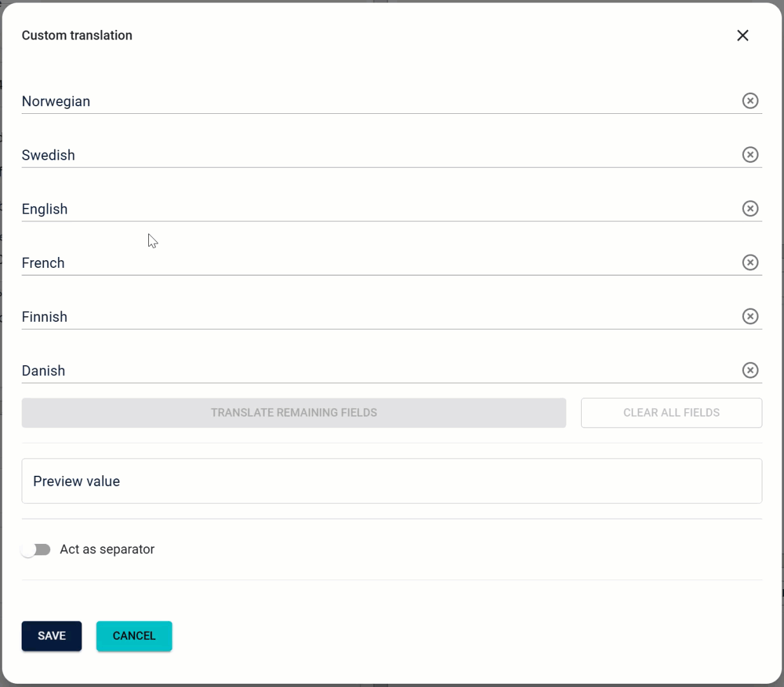Screen dimensions: 784x687
Task: Close the Custom translation dialog
Action: (x=743, y=36)
